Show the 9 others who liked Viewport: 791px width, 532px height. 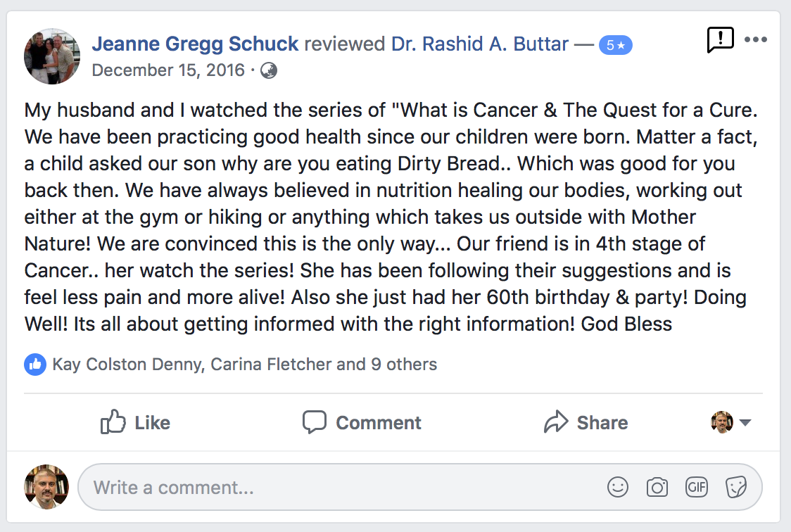404,364
